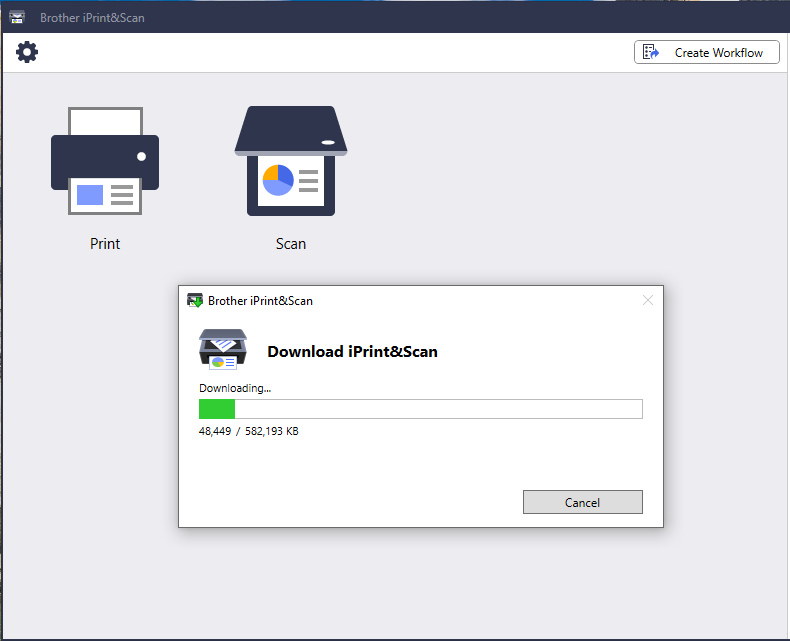Close the Download iPrint&Scan dialog

[x=648, y=300]
